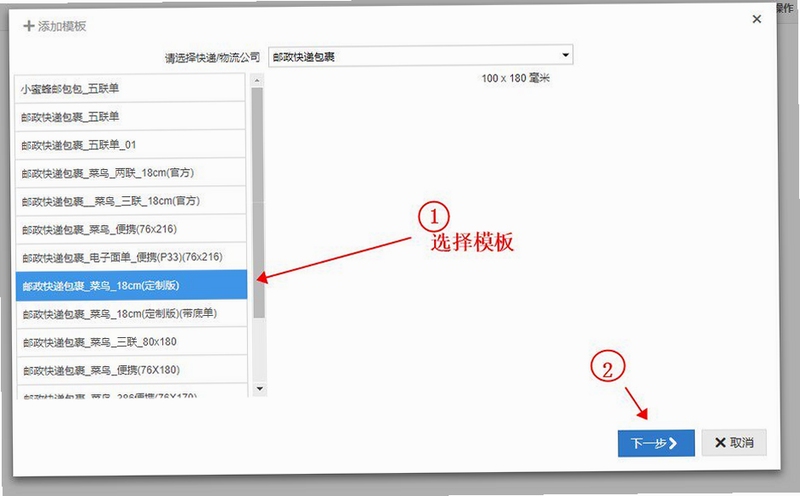Image resolution: width=800 pixels, height=496 pixels.
Task: Select template 小蜜蜂邮包包_五联单
Action: point(131,88)
